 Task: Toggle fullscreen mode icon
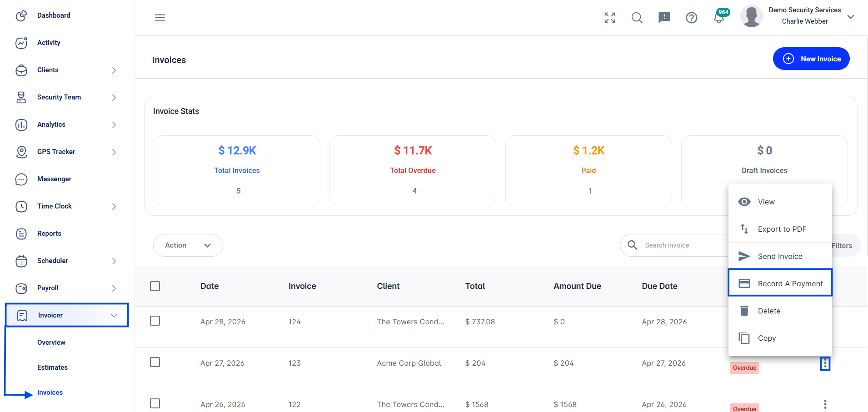(x=610, y=18)
